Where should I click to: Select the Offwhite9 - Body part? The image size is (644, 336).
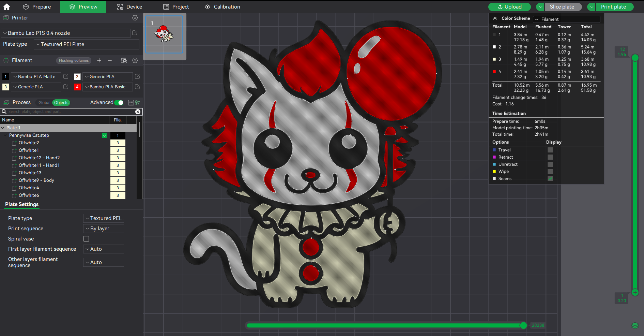tap(36, 180)
